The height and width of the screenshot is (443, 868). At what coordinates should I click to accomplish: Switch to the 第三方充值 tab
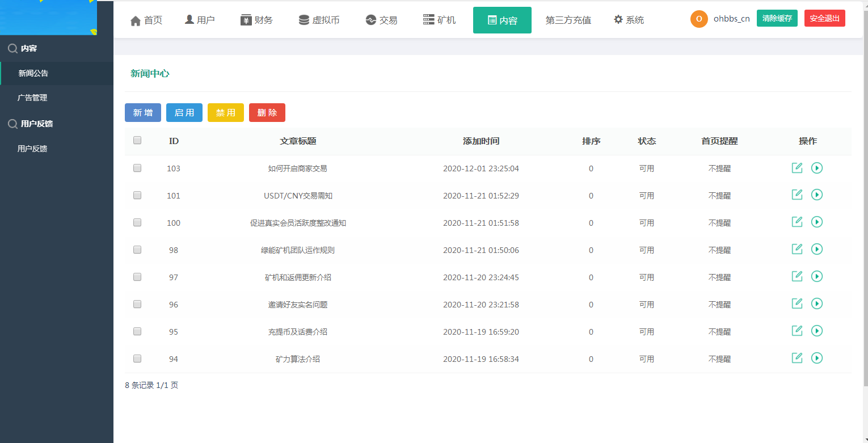click(568, 19)
